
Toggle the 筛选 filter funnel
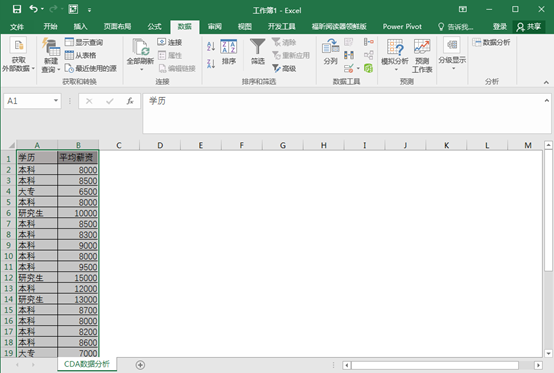pos(258,52)
